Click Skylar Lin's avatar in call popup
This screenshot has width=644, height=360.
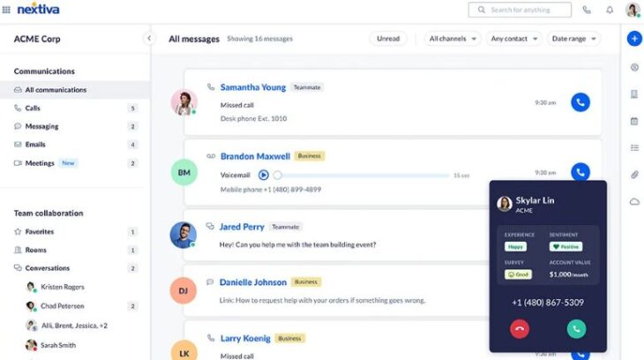click(505, 204)
